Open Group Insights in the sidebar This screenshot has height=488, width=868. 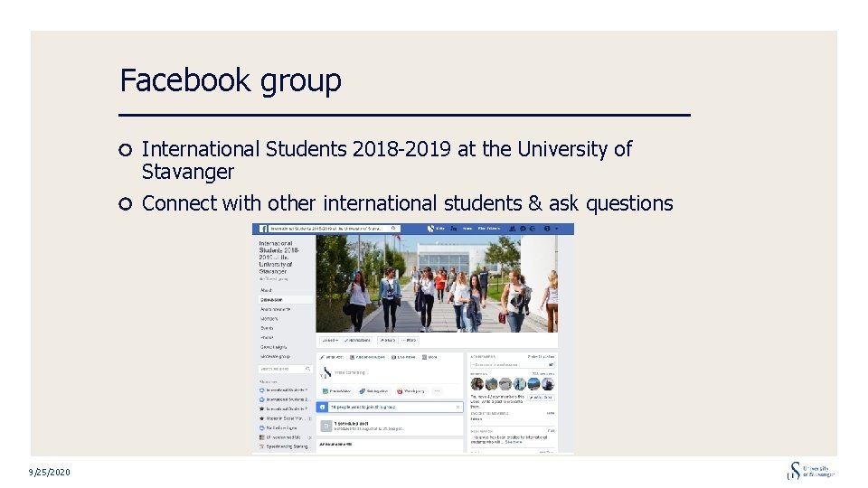[x=273, y=347]
